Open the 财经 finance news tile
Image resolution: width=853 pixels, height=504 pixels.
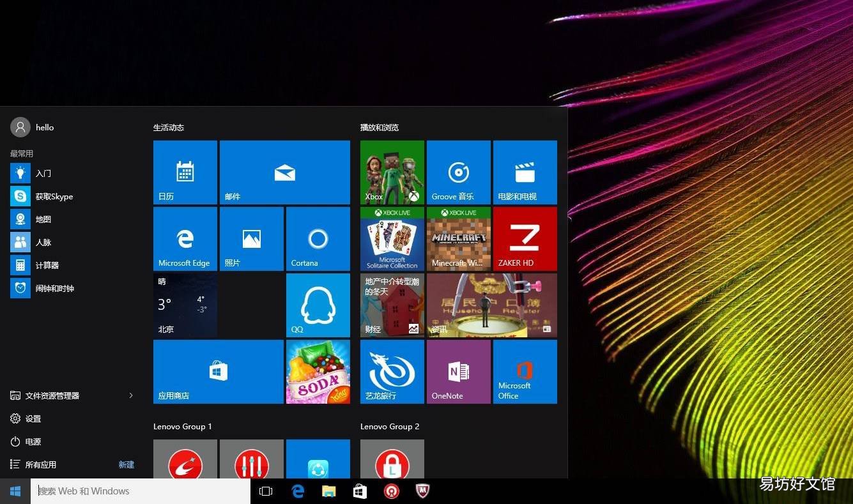[x=392, y=305]
